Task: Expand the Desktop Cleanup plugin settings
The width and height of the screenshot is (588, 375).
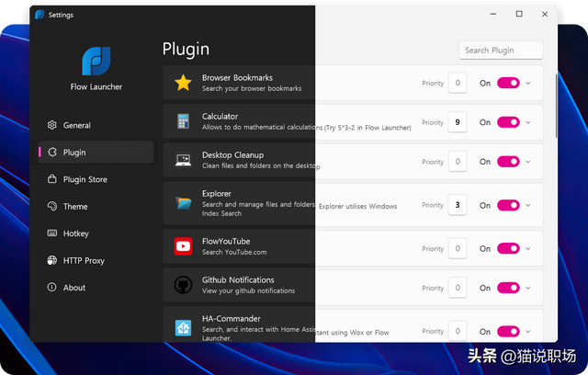Action: [x=528, y=162]
